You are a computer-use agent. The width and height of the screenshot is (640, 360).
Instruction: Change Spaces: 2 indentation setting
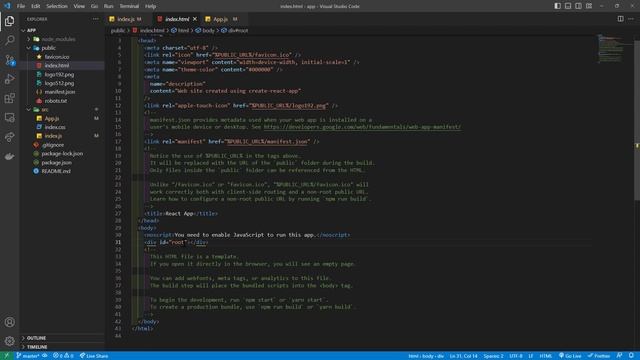(493, 356)
